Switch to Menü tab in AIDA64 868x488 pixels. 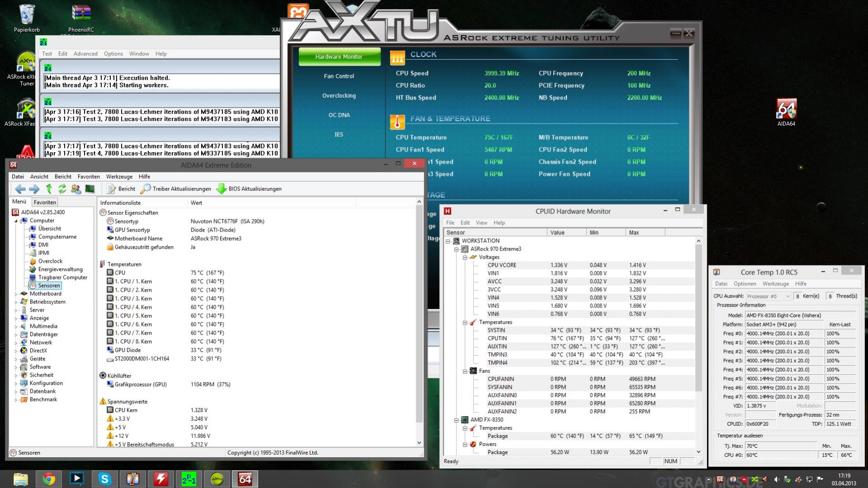pyautogui.click(x=19, y=202)
